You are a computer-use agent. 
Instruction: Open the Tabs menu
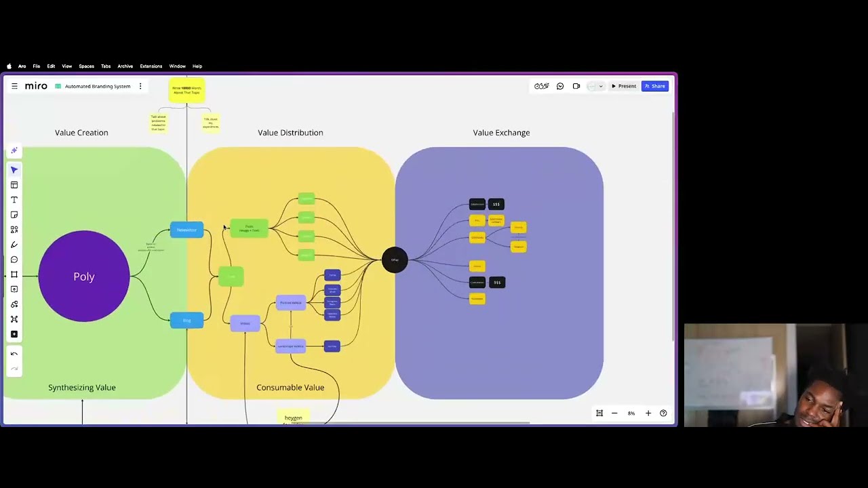(x=106, y=66)
